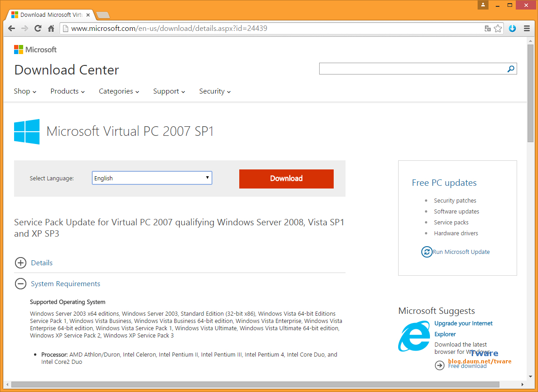
Task: Open the Shop menu
Action: click(25, 91)
